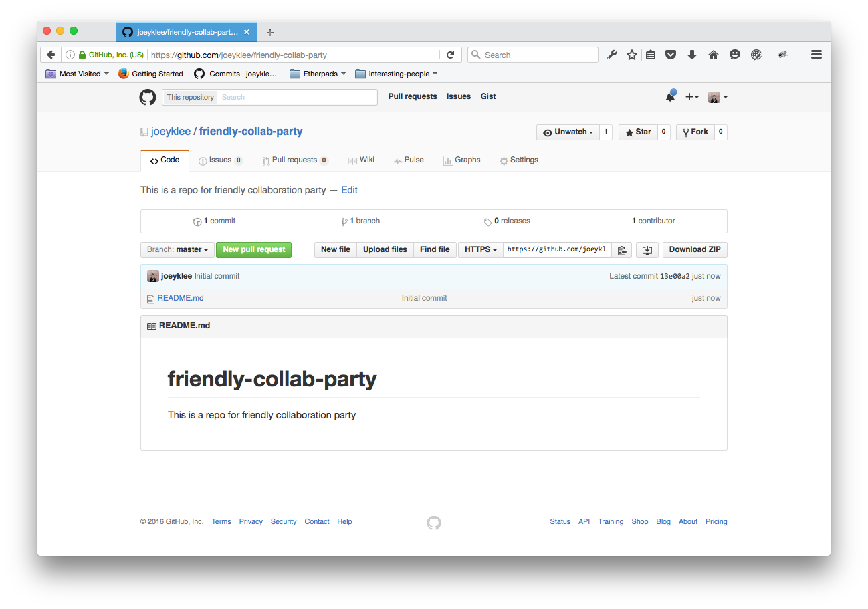Open the README.md file link
The height and width of the screenshot is (609, 868).
(x=181, y=298)
